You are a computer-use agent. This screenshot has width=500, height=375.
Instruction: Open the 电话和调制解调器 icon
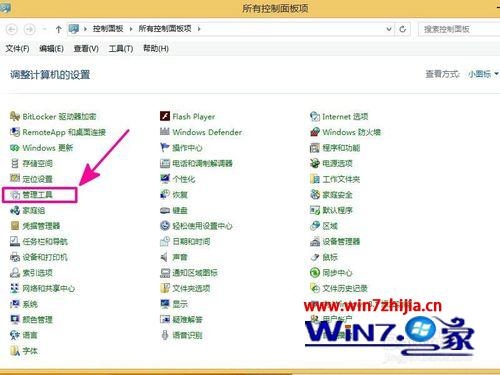[x=165, y=163]
